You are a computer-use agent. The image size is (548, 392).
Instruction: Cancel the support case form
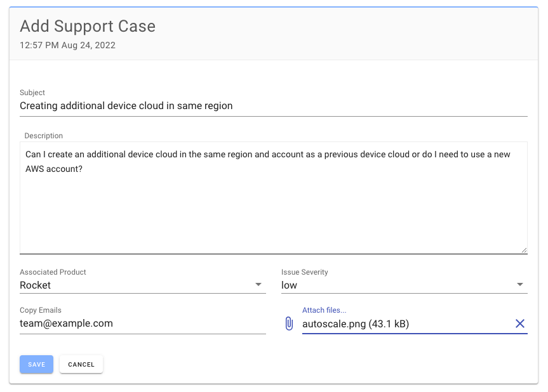pos(81,364)
